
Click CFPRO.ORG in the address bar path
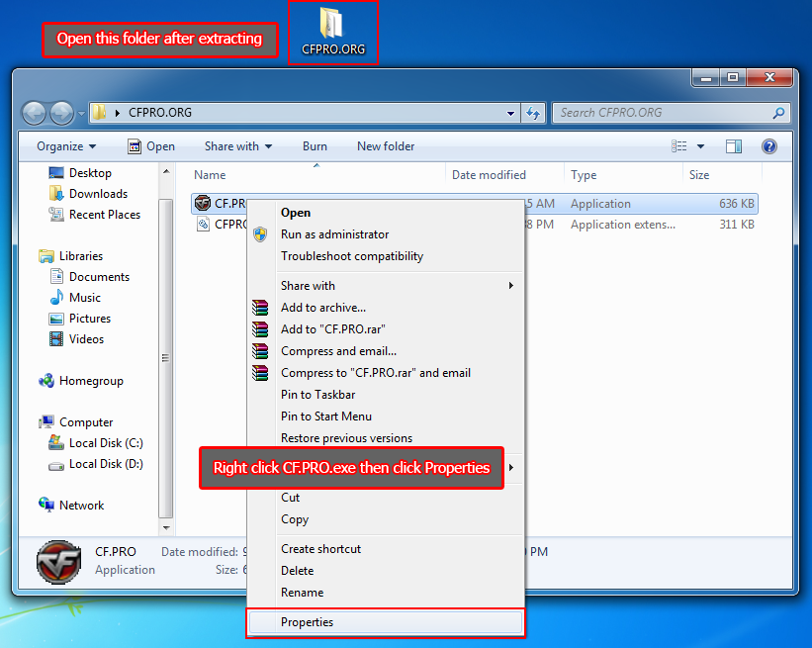click(x=160, y=113)
